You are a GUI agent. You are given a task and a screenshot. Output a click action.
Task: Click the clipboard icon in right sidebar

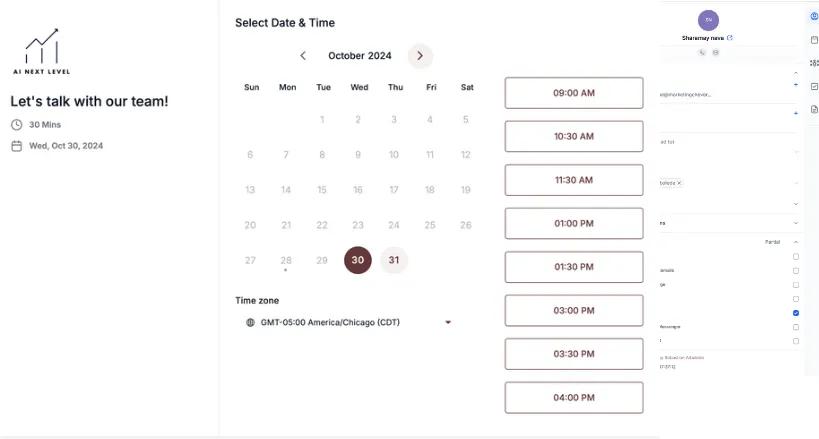[x=814, y=40]
